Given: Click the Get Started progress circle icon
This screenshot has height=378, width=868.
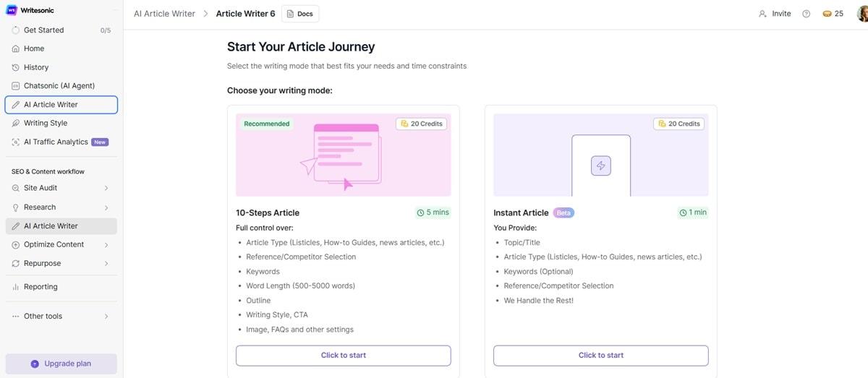Looking at the screenshot, I should (16, 30).
